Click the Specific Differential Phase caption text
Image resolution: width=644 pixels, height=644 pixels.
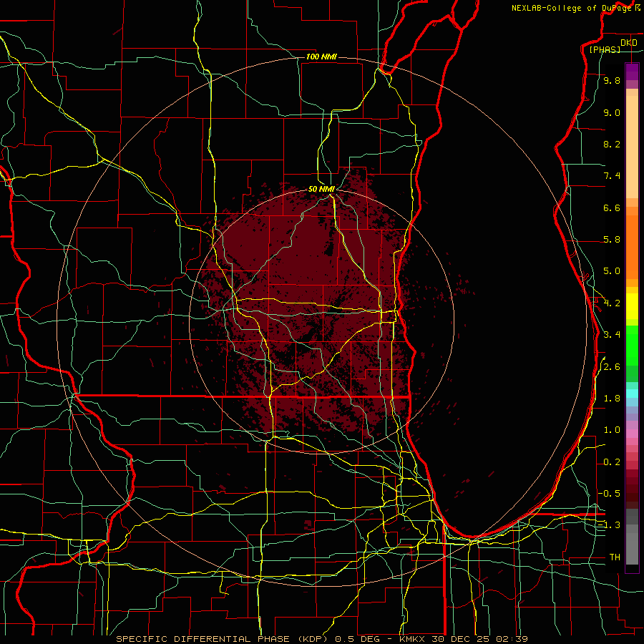(x=321, y=639)
